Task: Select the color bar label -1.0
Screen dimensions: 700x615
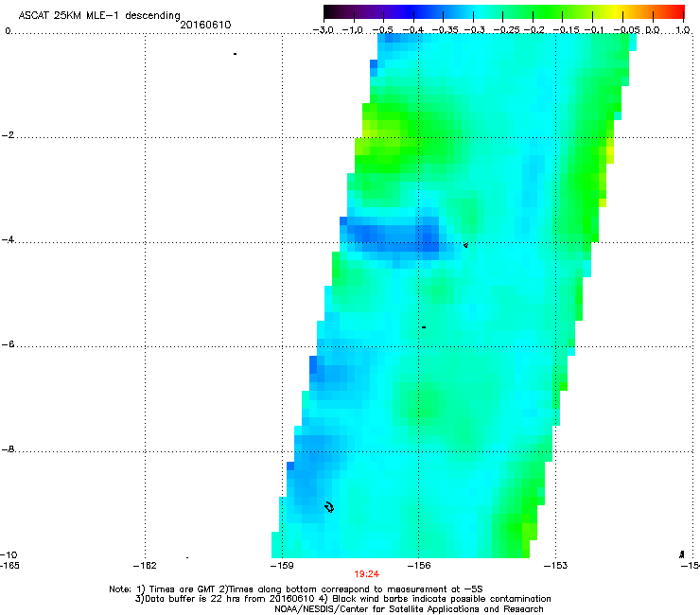Action: coord(352,30)
